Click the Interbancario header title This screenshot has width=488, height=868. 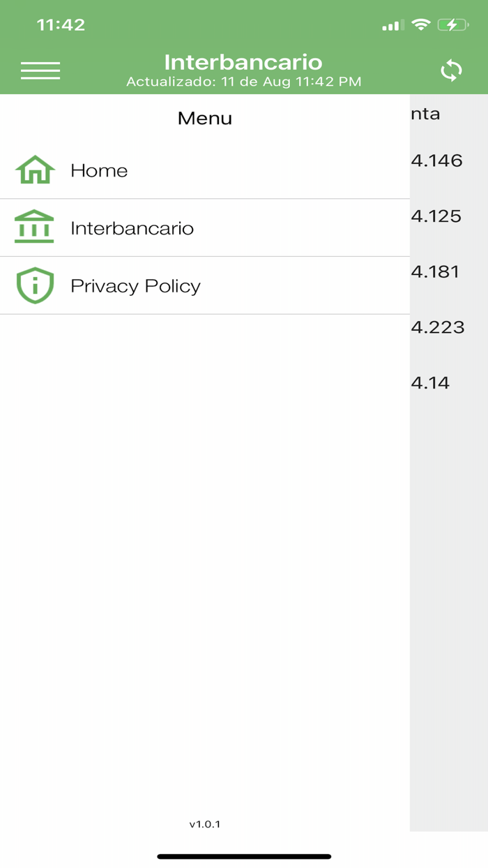(243, 62)
